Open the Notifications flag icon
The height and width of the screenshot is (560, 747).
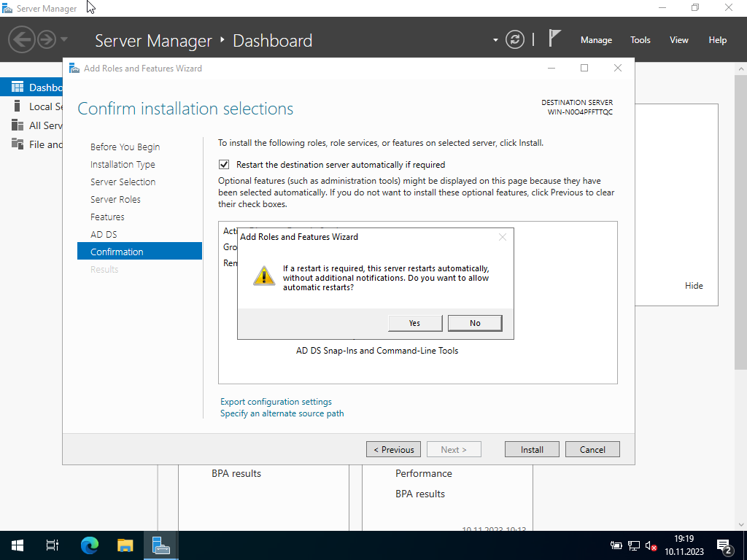tap(554, 39)
